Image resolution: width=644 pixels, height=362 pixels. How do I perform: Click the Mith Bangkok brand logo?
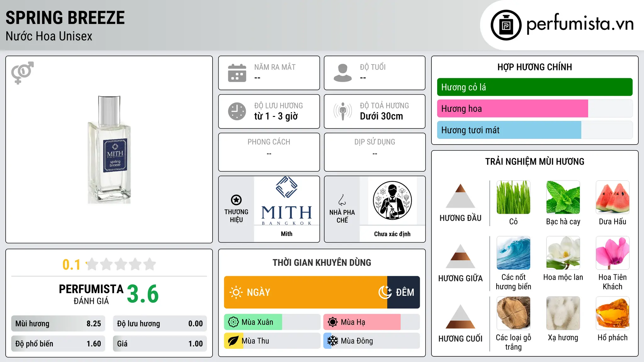coord(286,201)
